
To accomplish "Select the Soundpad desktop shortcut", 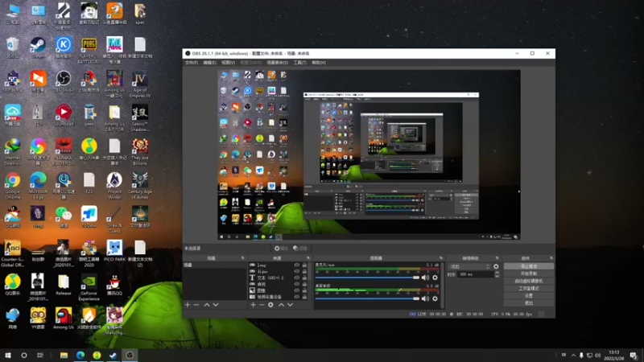I will 64,115.
